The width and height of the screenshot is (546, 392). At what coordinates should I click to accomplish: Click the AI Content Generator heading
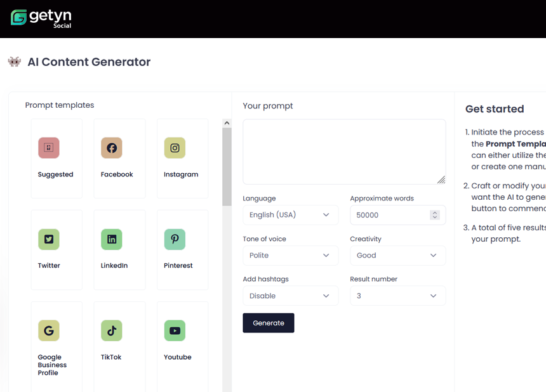tap(88, 62)
